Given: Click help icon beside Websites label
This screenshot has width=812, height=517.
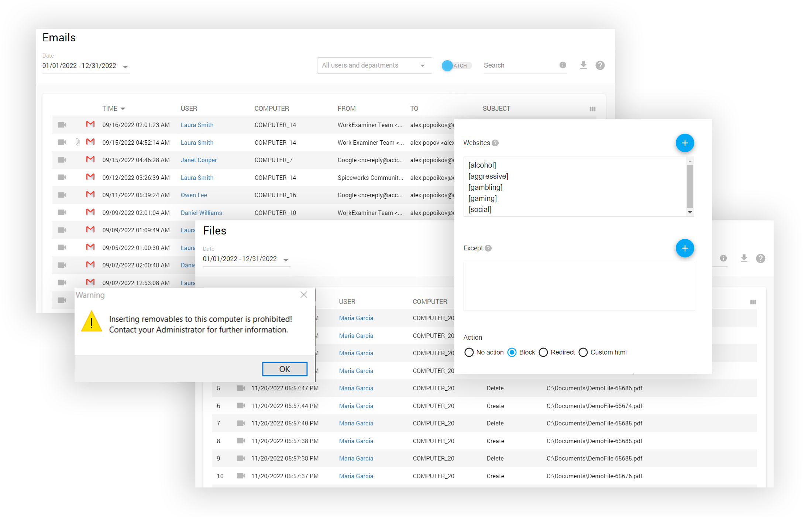Looking at the screenshot, I should tap(495, 143).
